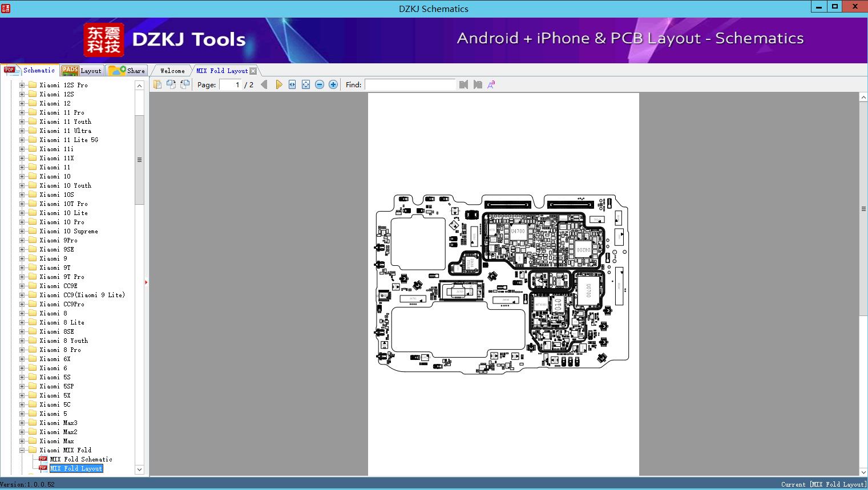
Task: Click the tree panel scroll down arrow
Action: click(x=139, y=469)
